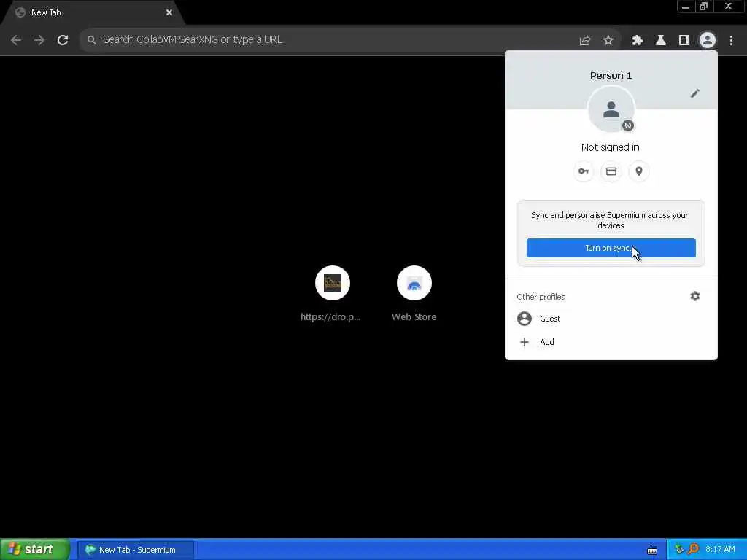Click New Tab - Supermium taskbar button

coord(136,550)
